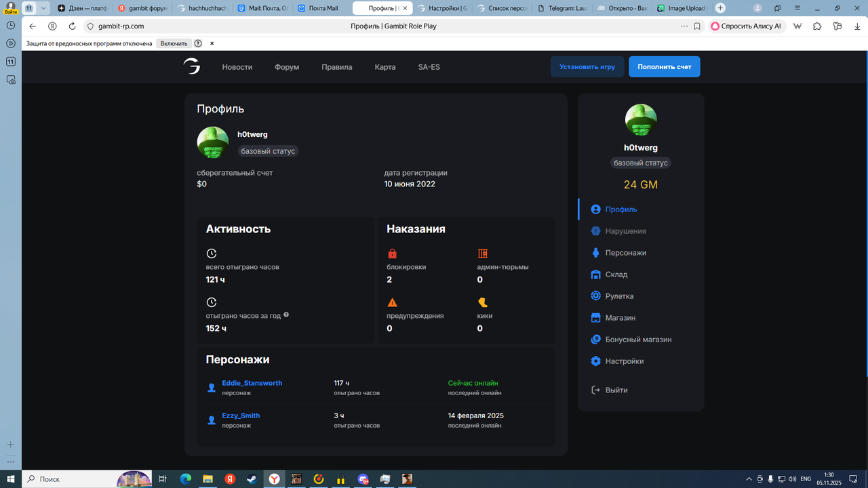Open the Рулетка icon in the sidebar
The width and height of the screenshot is (868, 488).
595,296
